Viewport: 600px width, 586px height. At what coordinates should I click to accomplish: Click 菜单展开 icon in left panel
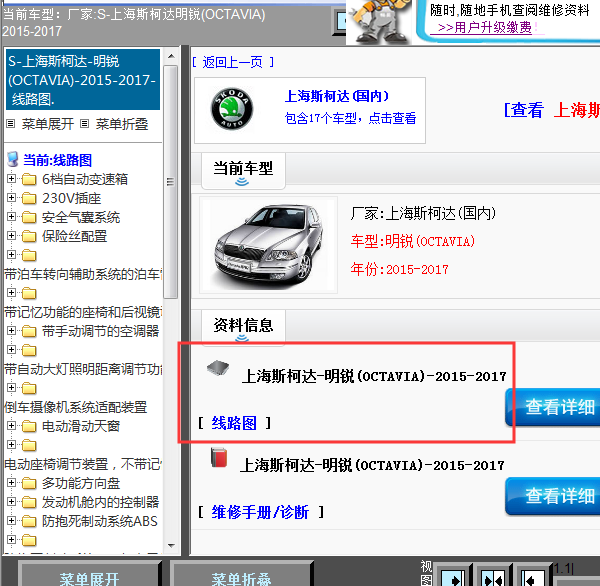11,124
